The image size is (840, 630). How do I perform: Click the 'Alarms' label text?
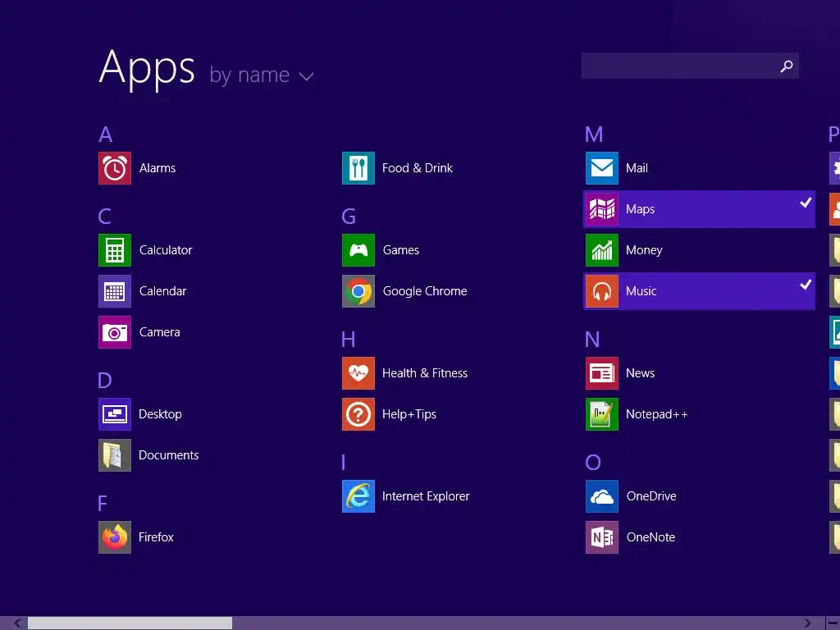coord(157,168)
